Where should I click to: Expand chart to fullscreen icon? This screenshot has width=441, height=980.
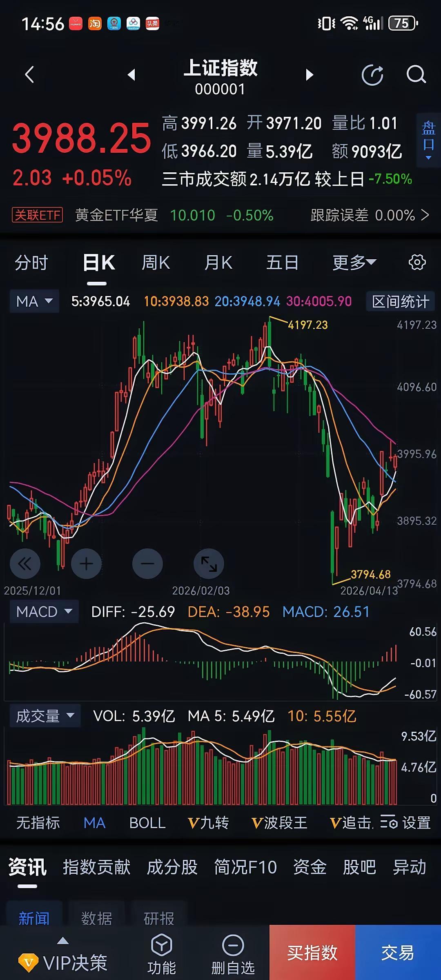(x=209, y=564)
